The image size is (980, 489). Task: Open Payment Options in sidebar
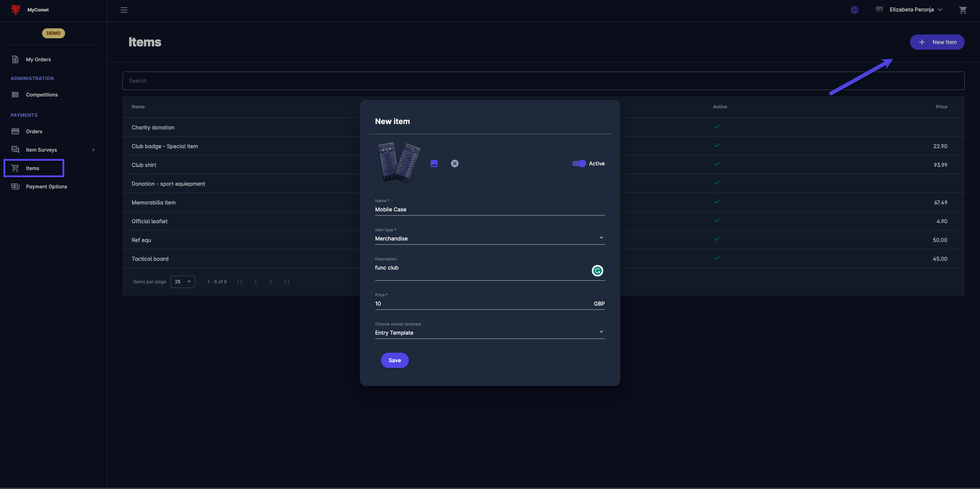[46, 186]
